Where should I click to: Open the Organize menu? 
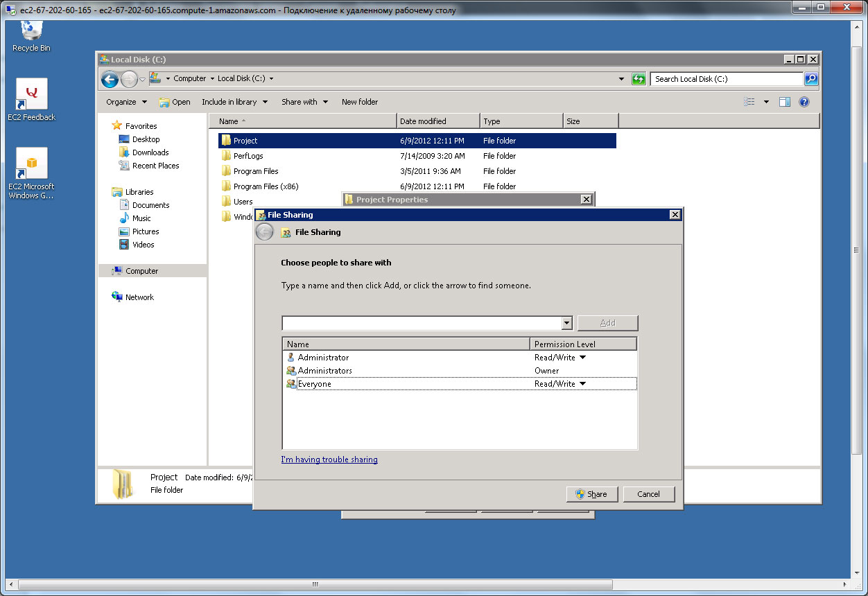(126, 102)
